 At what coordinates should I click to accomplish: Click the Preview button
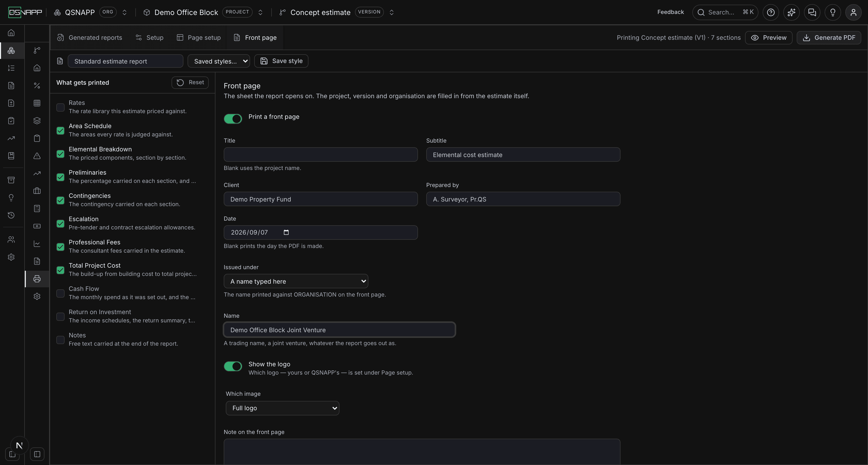(768, 37)
